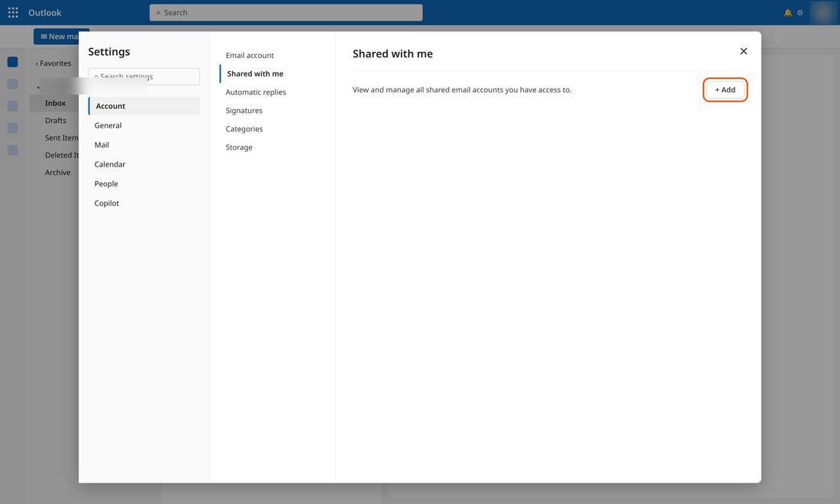Select the Account settings category
This screenshot has height=504, width=840.
[x=144, y=106]
